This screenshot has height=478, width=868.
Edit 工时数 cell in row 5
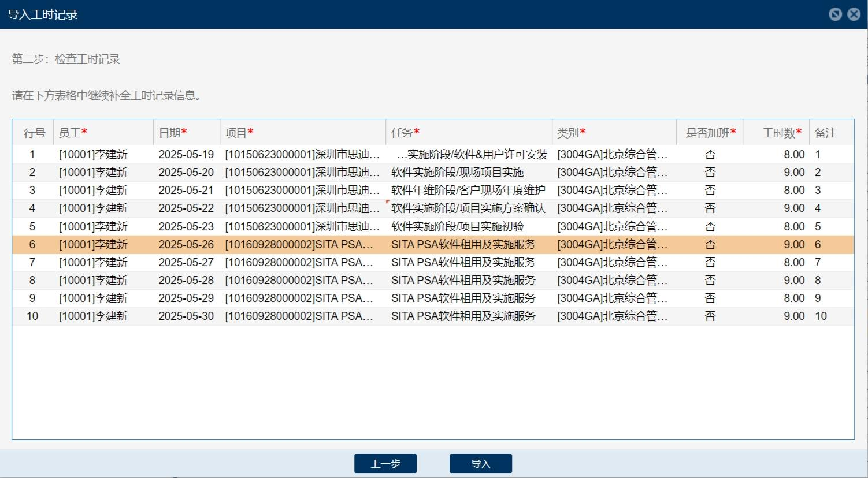(776, 227)
